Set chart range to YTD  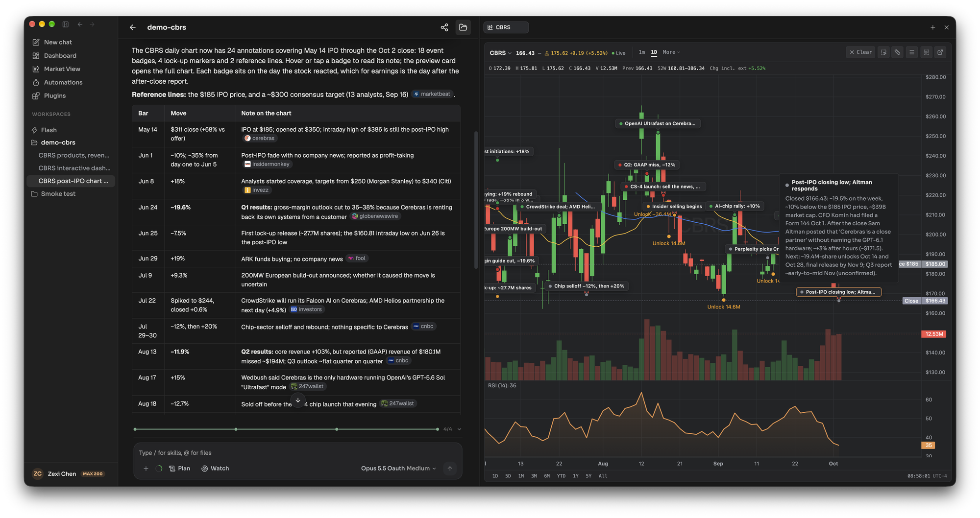pos(561,476)
